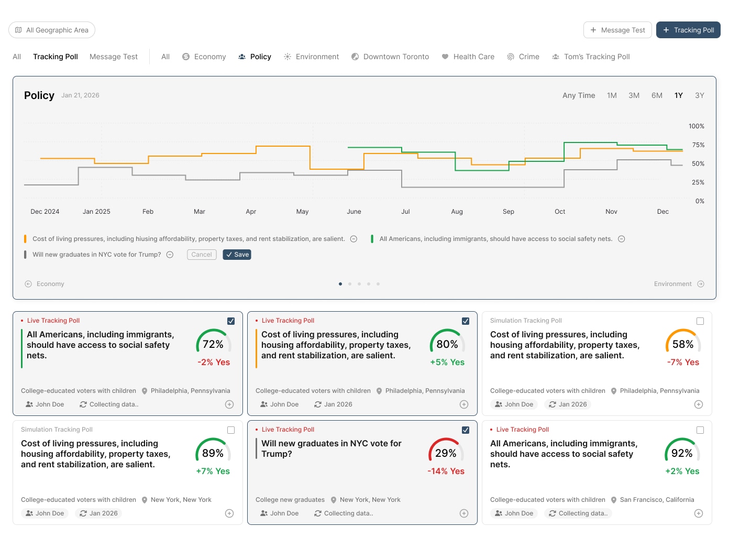Click Collecting data on the 92% card
This screenshot has width=729, height=560.
coord(578,513)
